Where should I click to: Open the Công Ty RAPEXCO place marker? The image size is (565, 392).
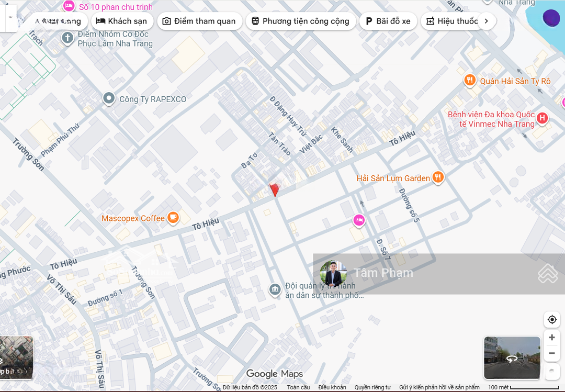point(109,98)
